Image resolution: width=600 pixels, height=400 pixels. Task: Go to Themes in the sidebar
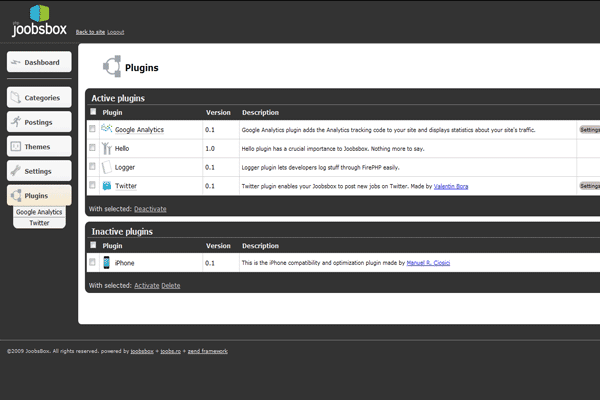39,147
